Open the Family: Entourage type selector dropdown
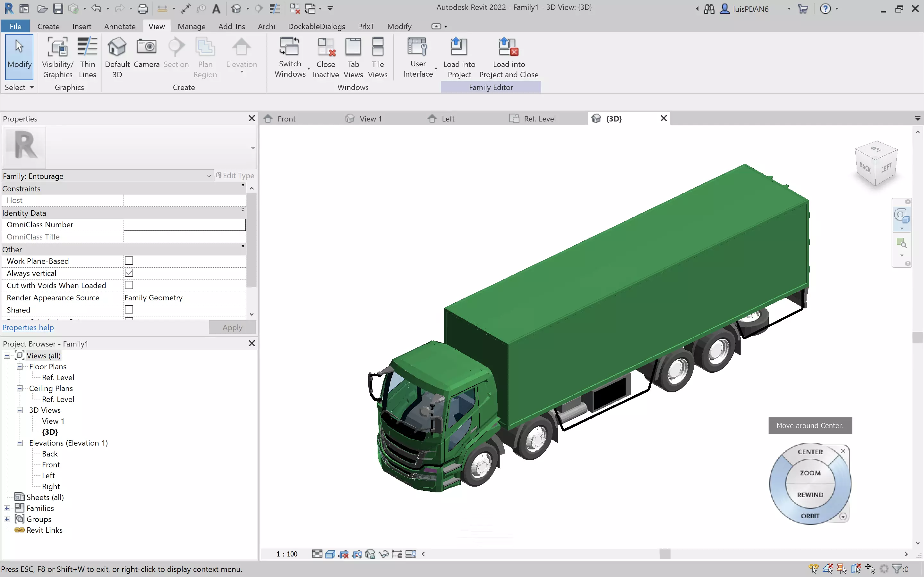Screen dimensions: 924x577 click(208, 176)
